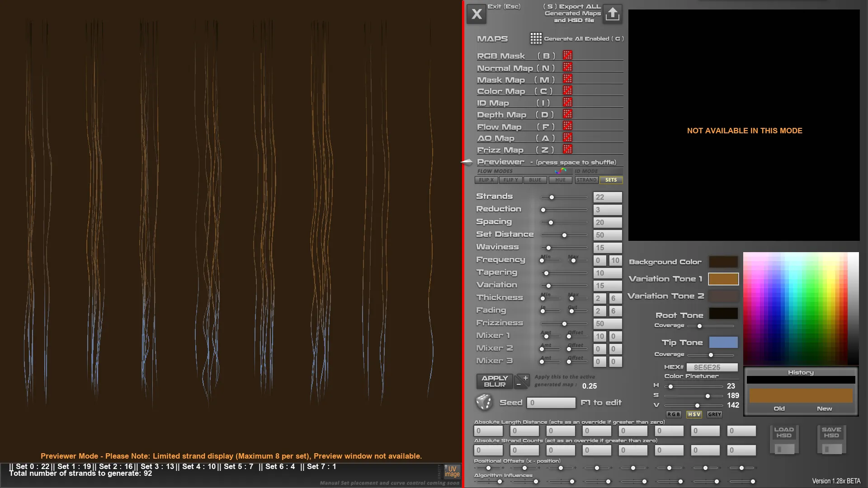Click the Exit X icon

476,14
